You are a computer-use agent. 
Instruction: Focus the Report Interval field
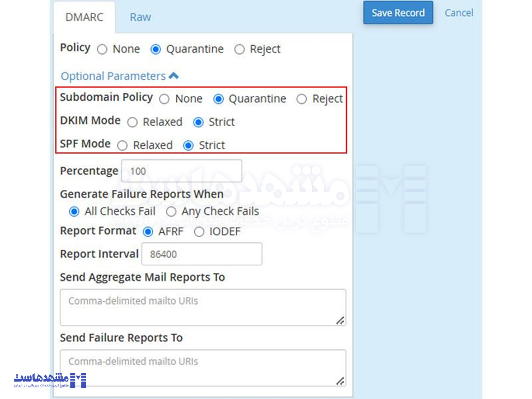pos(201,254)
